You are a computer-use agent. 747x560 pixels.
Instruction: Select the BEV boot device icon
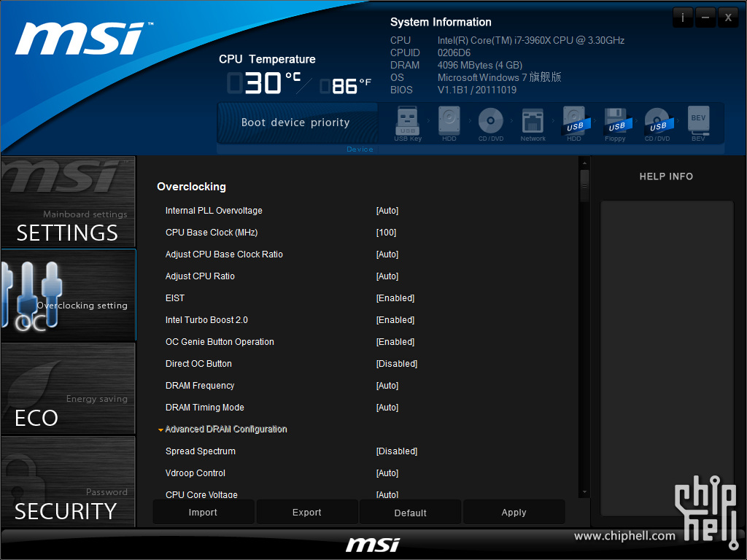(x=698, y=124)
